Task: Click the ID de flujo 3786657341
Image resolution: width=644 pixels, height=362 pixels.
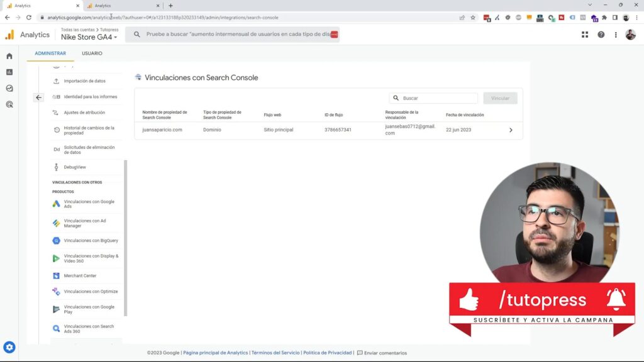Action: click(x=338, y=129)
